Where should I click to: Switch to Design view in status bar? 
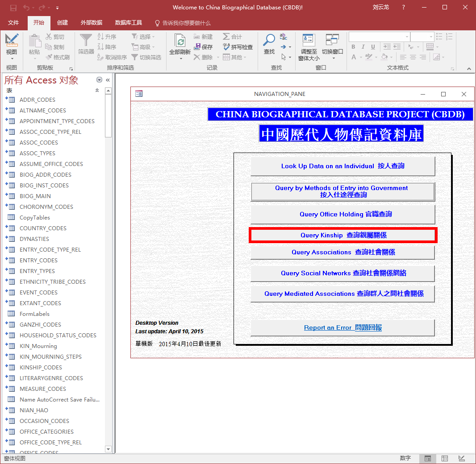[461, 459]
